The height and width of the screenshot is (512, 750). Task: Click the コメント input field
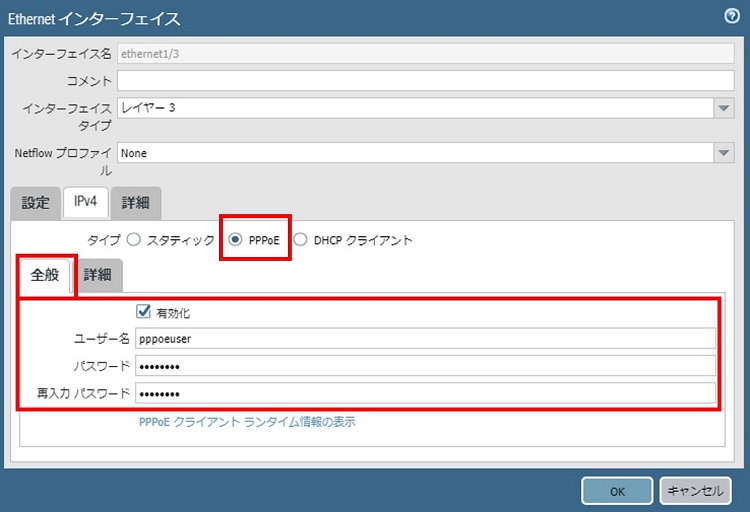click(427, 81)
